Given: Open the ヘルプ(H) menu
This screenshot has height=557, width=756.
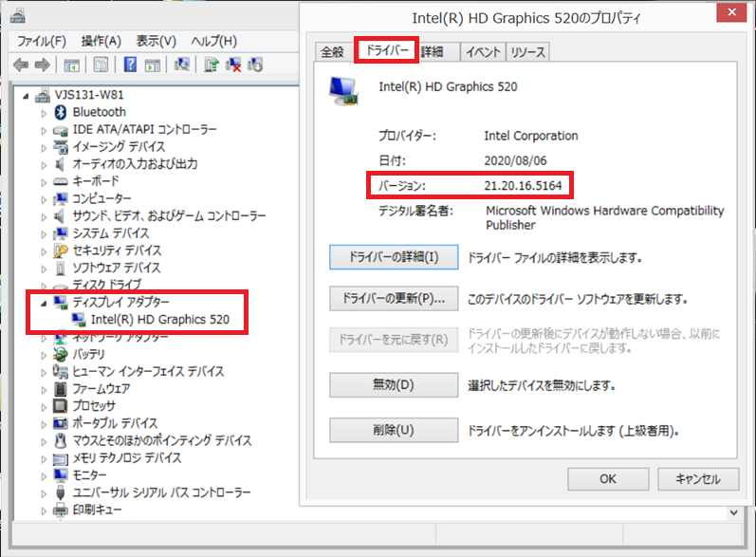Looking at the screenshot, I should pos(214,41).
